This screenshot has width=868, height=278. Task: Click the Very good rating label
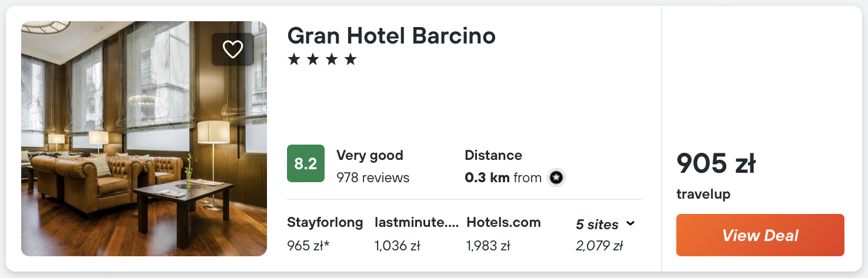click(369, 156)
